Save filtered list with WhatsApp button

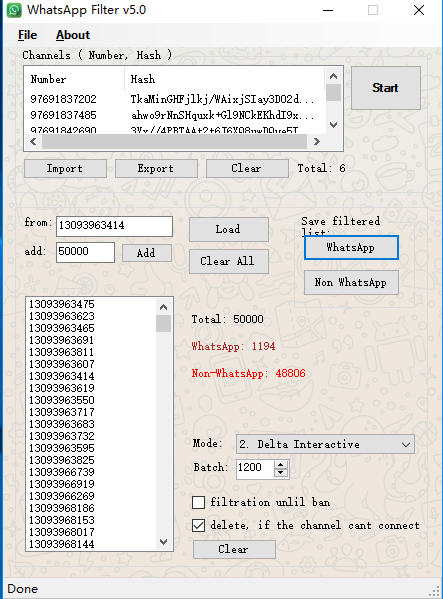[x=351, y=248]
